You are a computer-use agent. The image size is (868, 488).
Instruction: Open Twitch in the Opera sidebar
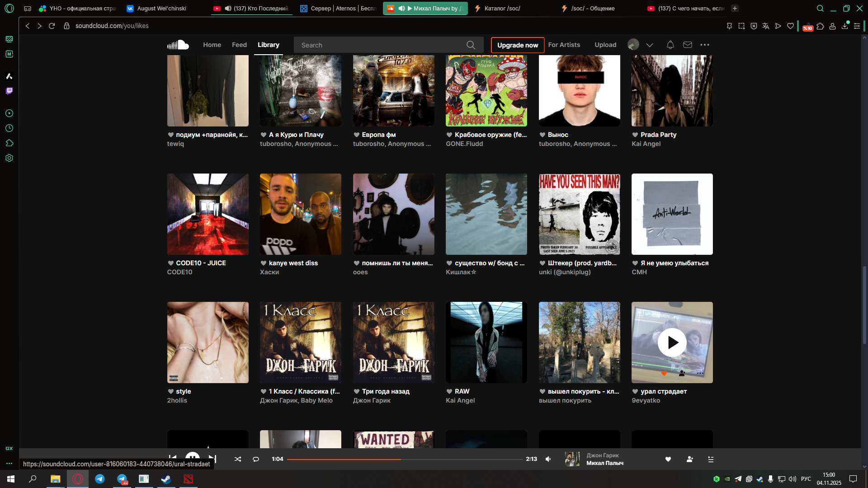click(9, 91)
